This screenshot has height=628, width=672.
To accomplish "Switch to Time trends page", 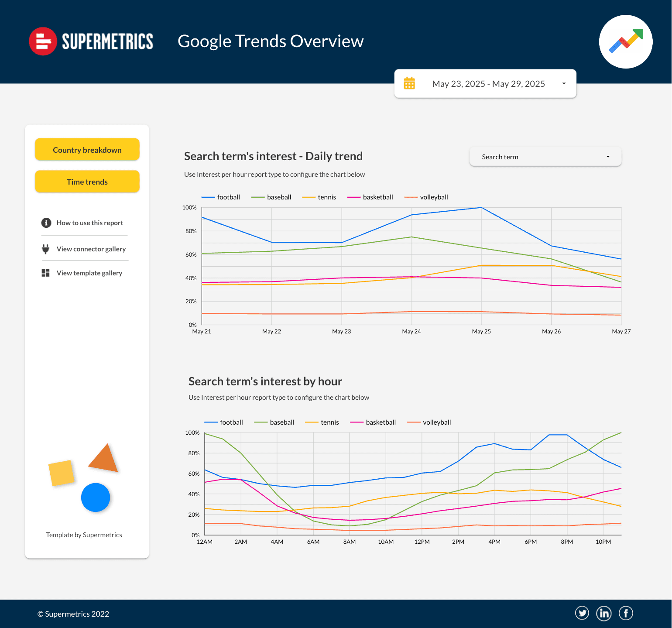I will pyautogui.click(x=87, y=182).
